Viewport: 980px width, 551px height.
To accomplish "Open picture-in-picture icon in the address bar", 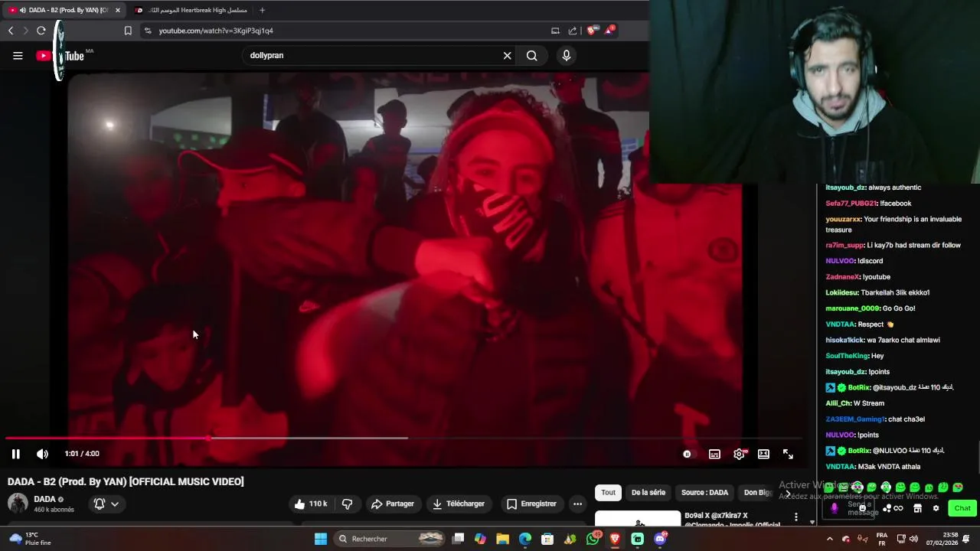I will pos(555,31).
